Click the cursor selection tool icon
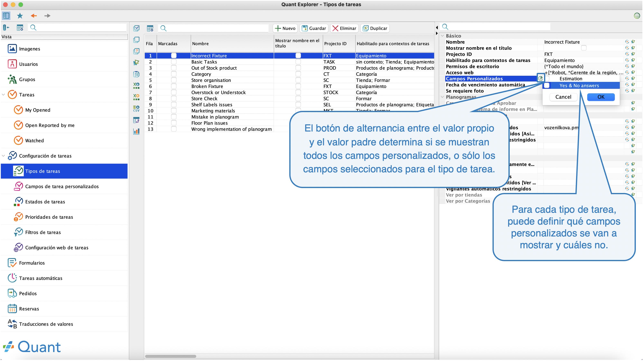The width and height of the screenshot is (644, 361). pyautogui.click(x=136, y=63)
